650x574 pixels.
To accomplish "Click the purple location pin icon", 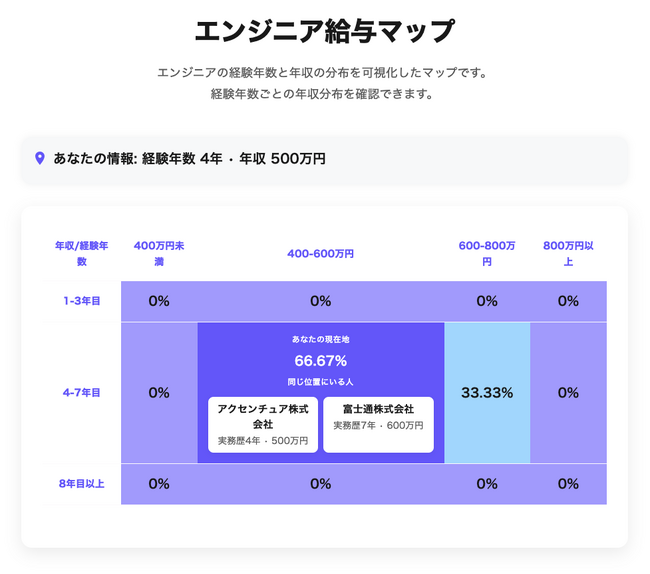I will 40,158.
